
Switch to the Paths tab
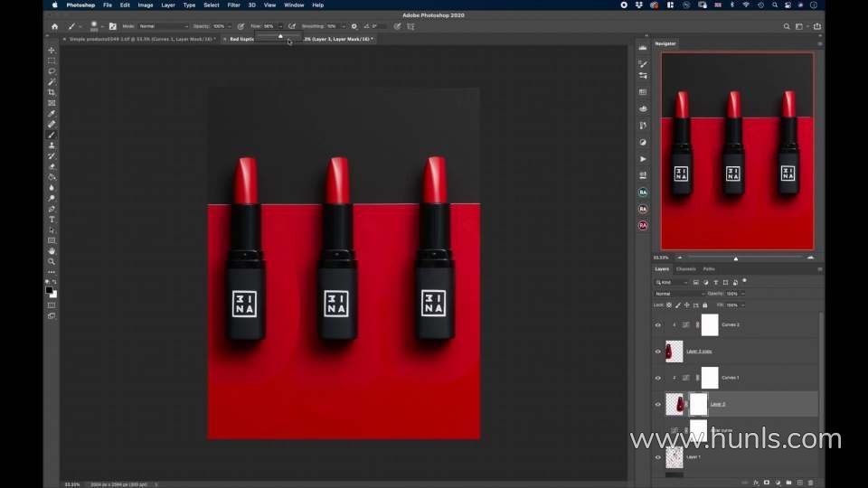708,268
